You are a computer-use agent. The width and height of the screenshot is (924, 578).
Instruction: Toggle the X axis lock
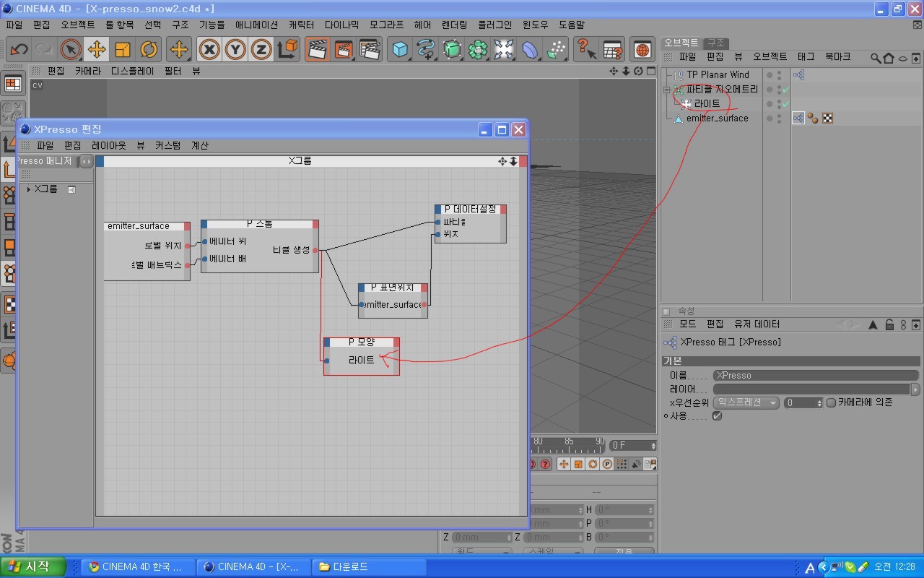pos(209,50)
